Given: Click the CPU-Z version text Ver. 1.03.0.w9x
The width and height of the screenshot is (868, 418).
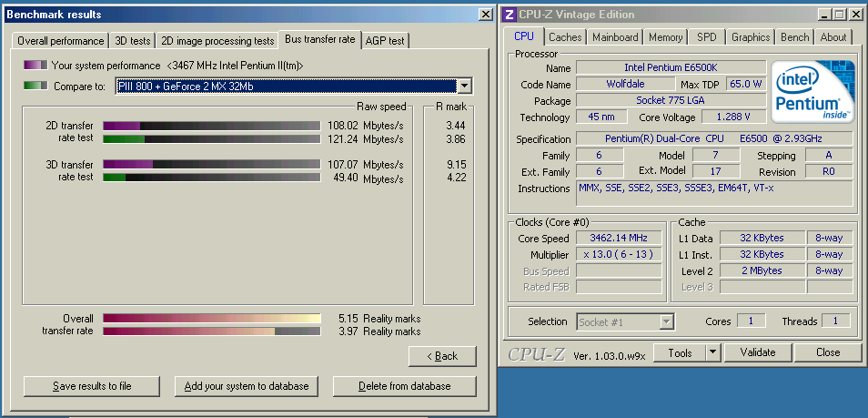Looking at the screenshot, I should click(x=610, y=355).
